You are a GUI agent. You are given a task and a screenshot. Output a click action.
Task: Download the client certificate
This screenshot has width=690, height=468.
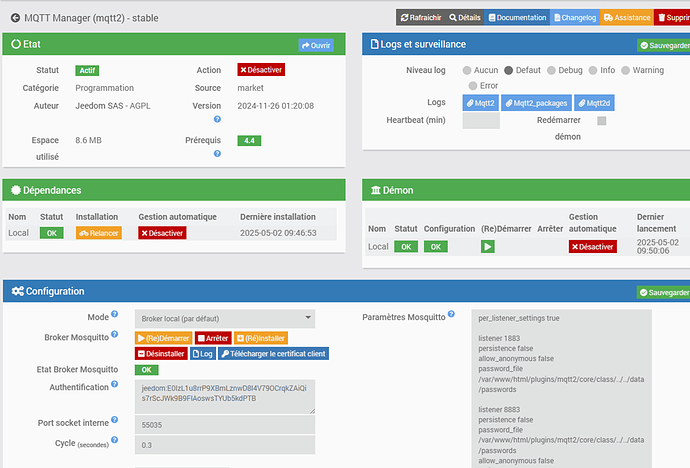[273, 354]
